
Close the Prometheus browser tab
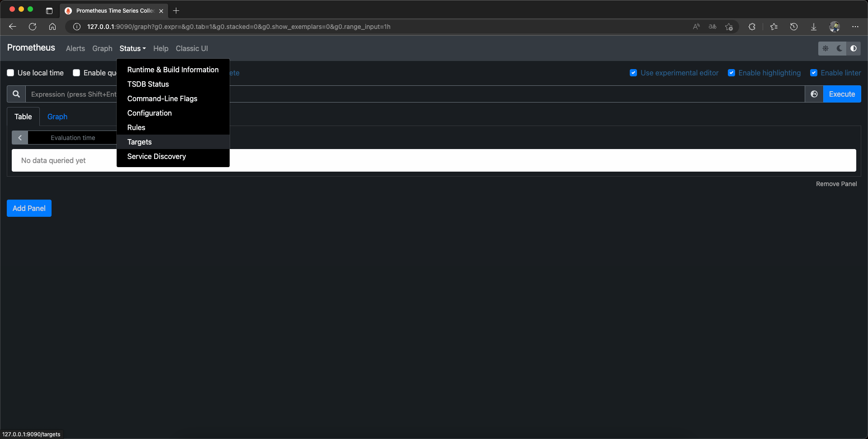pos(161,11)
